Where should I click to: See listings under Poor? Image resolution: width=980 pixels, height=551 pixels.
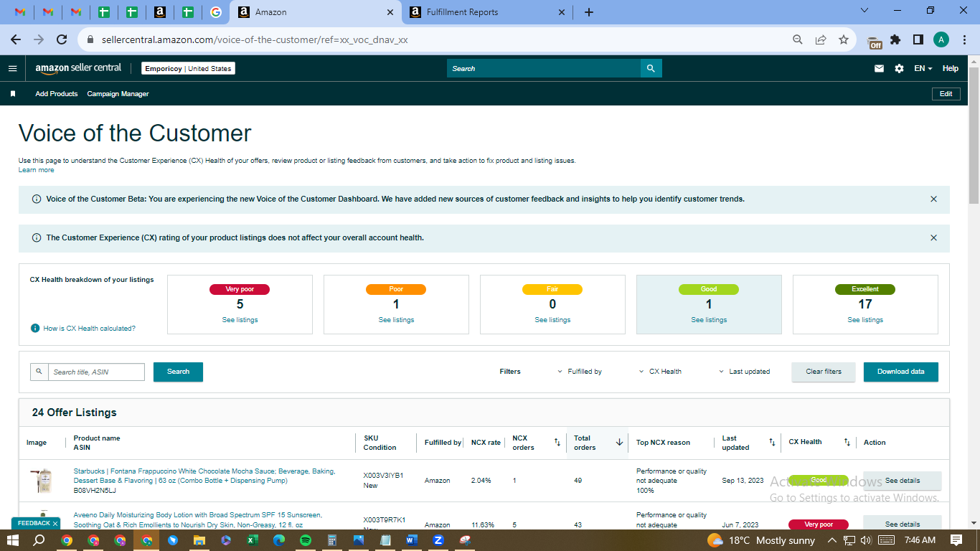click(396, 320)
